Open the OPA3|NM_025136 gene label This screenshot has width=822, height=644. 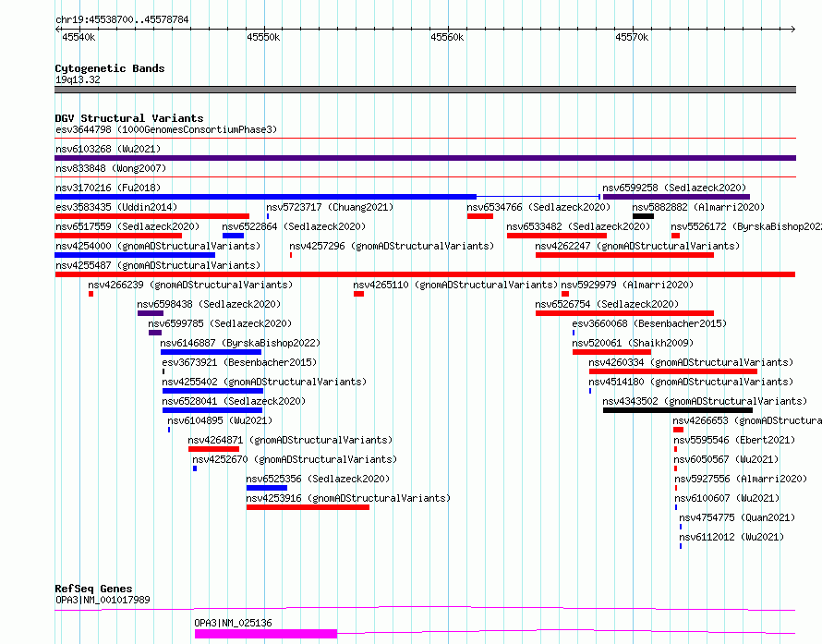(233, 623)
